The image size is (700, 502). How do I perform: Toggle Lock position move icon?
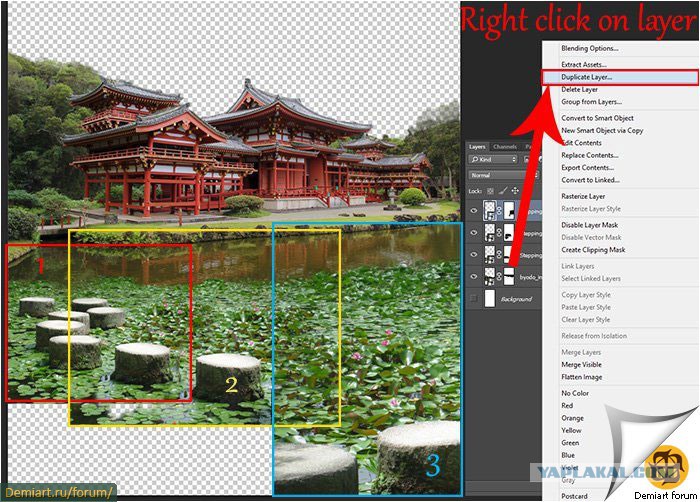tap(515, 191)
